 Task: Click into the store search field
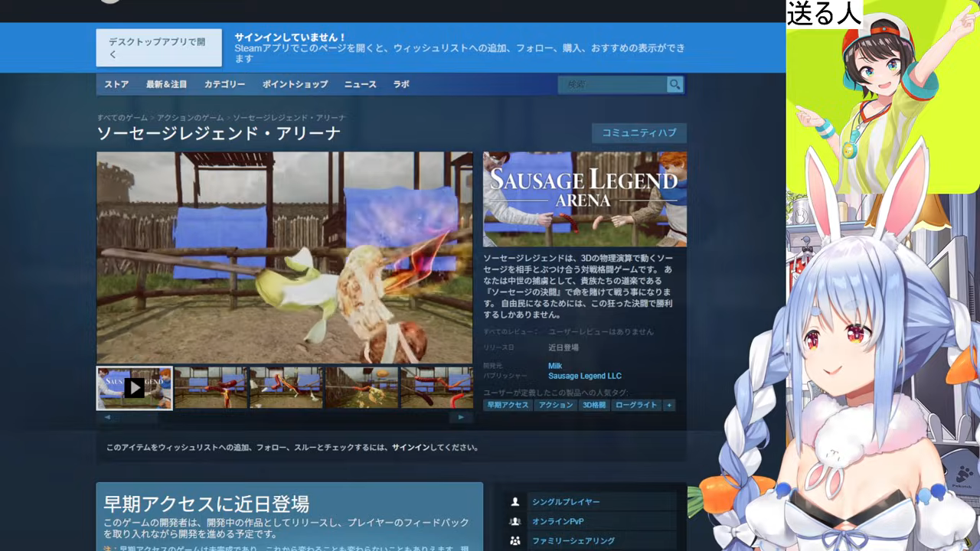coord(612,84)
